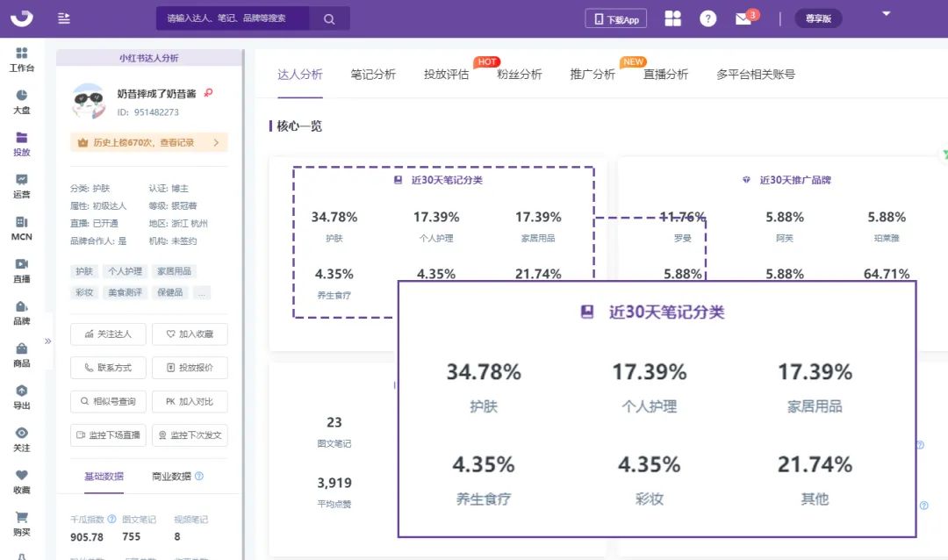Screen dimensions: 948x560
Task: Expand the hidden tags with the ... expander
Action: click(x=201, y=292)
